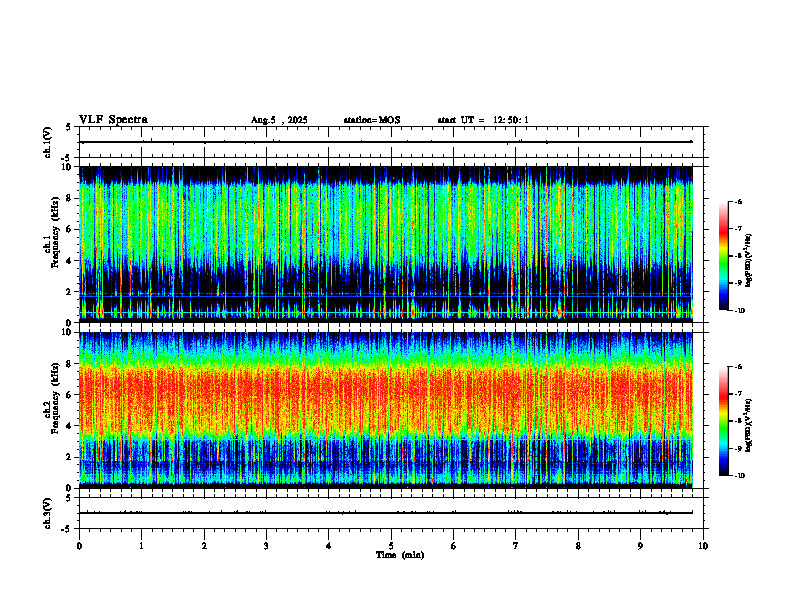
Task: Click the "5" tick of ch.1(V) axis
Action: 69,127
